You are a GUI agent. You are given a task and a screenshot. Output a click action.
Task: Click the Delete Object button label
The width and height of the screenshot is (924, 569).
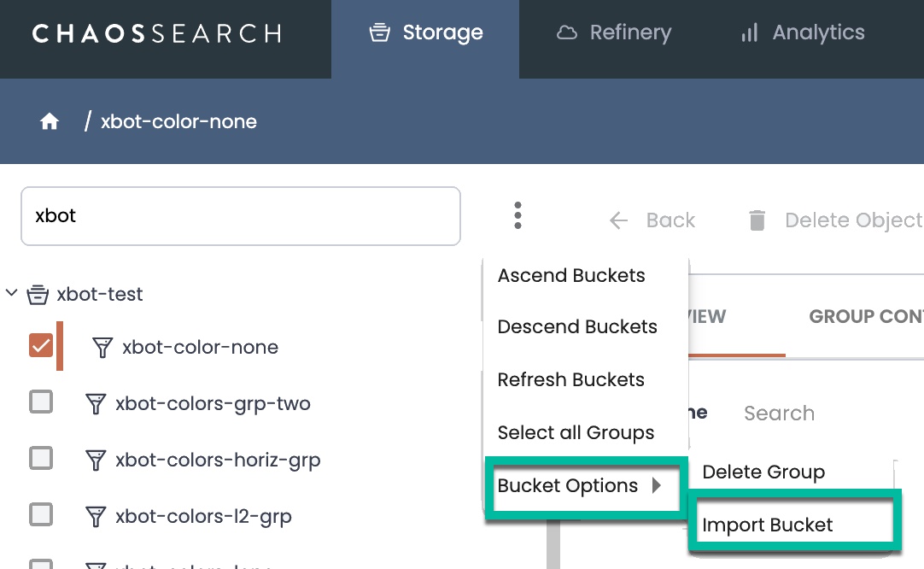click(x=854, y=220)
